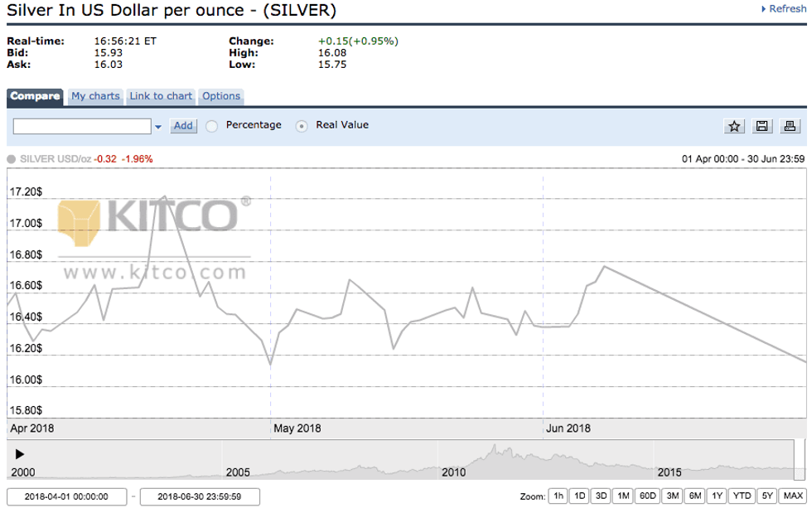Open the Options tab
The height and width of the screenshot is (508, 812).
coord(221,96)
